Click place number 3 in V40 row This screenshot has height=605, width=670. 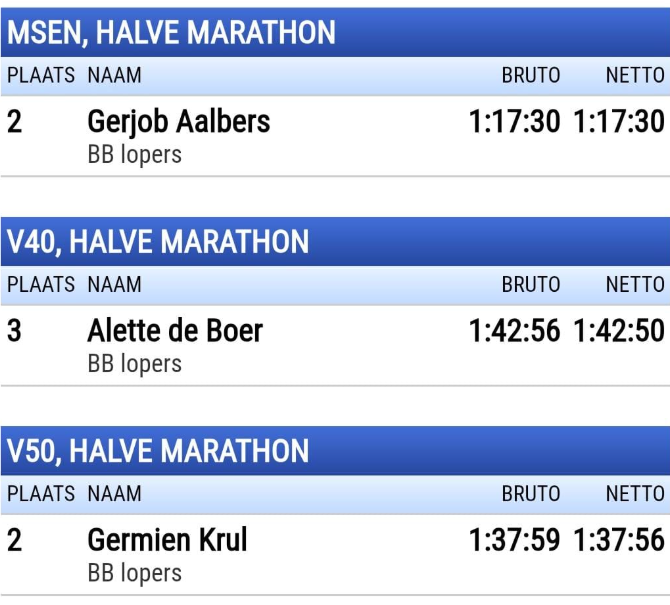14,331
